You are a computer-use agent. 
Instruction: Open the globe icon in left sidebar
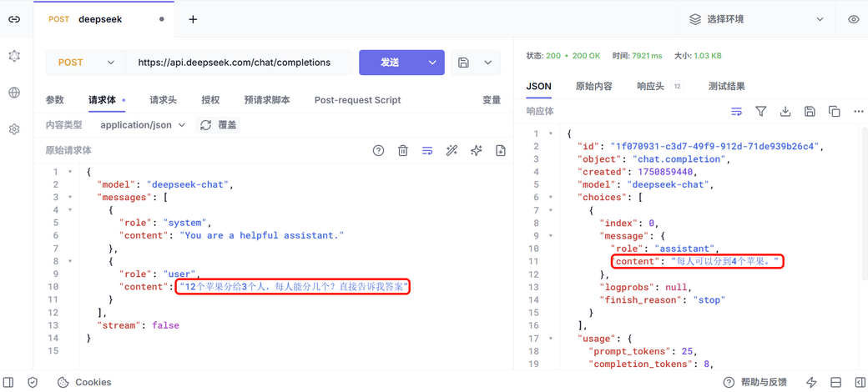point(14,93)
